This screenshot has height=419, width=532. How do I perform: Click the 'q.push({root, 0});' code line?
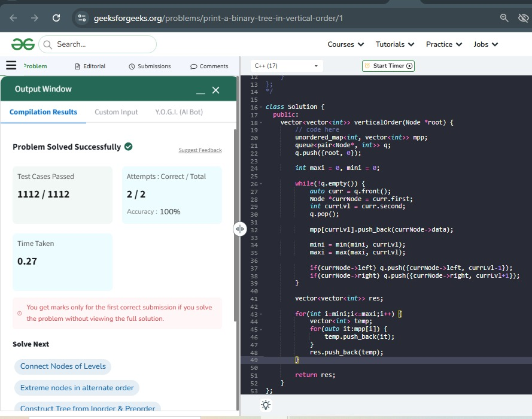point(328,153)
